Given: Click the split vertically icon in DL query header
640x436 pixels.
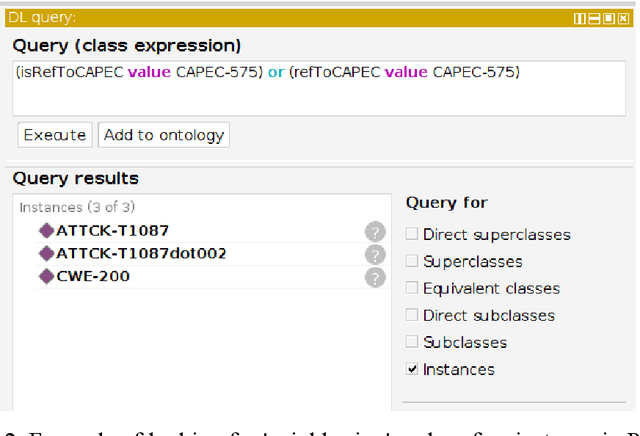Looking at the screenshot, I should pyautogui.click(x=580, y=17).
